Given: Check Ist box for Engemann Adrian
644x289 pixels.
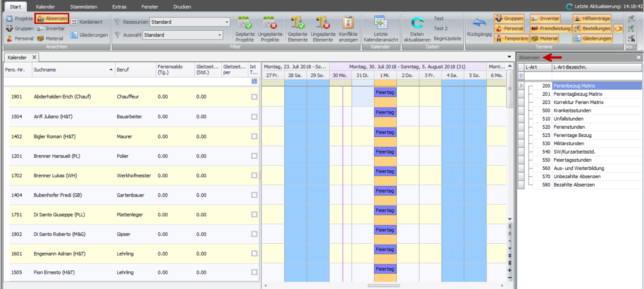Looking at the screenshot, I should pyautogui.click(x=254, y=254).
